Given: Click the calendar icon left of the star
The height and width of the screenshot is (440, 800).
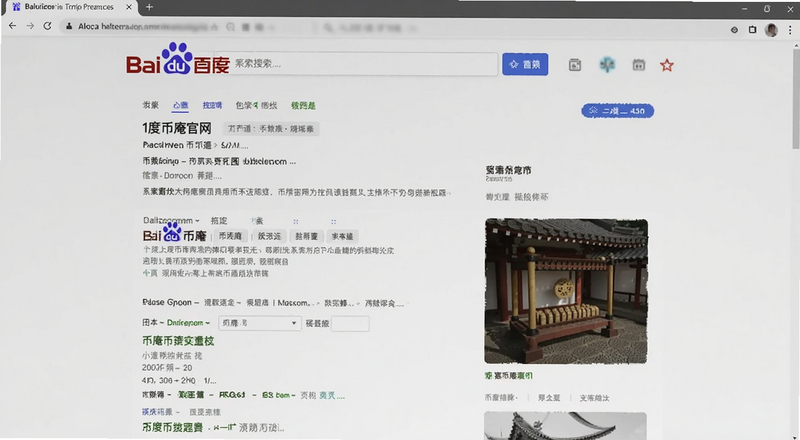Looking at the screenshot, I should (x=639, y=65).
